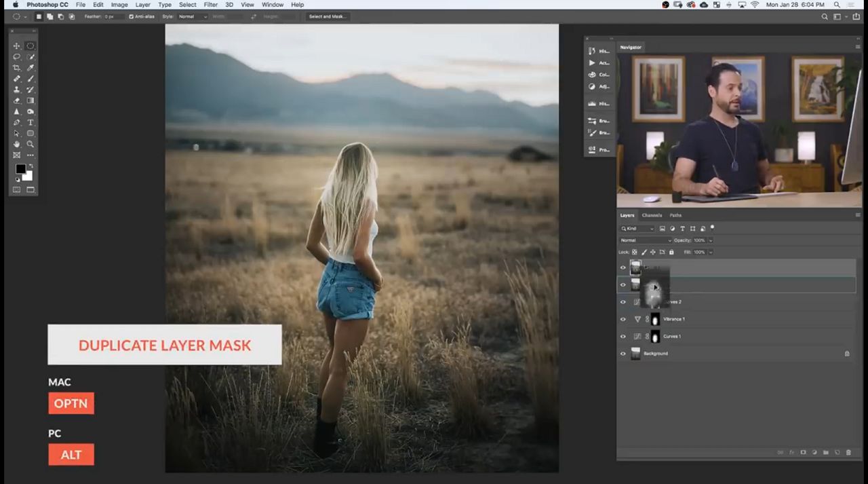Click the Select and Mask button
868x484 pixels.
coord(327,16)
